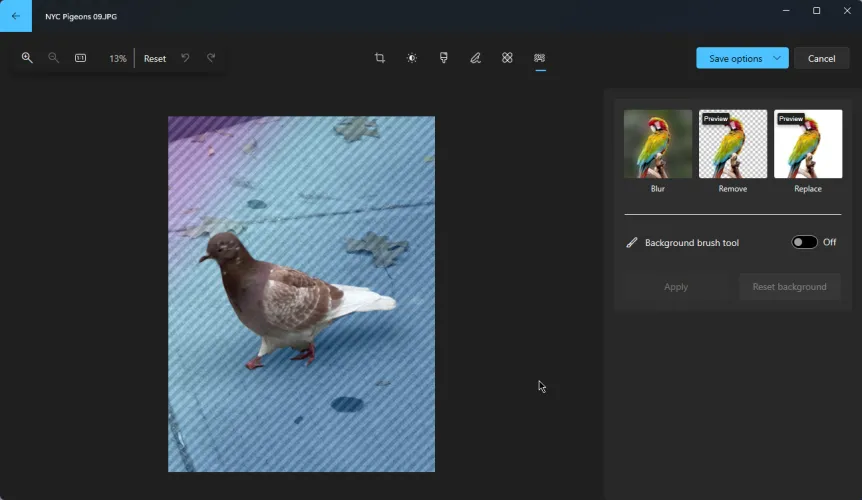Click the Save options button

point(735,58)
